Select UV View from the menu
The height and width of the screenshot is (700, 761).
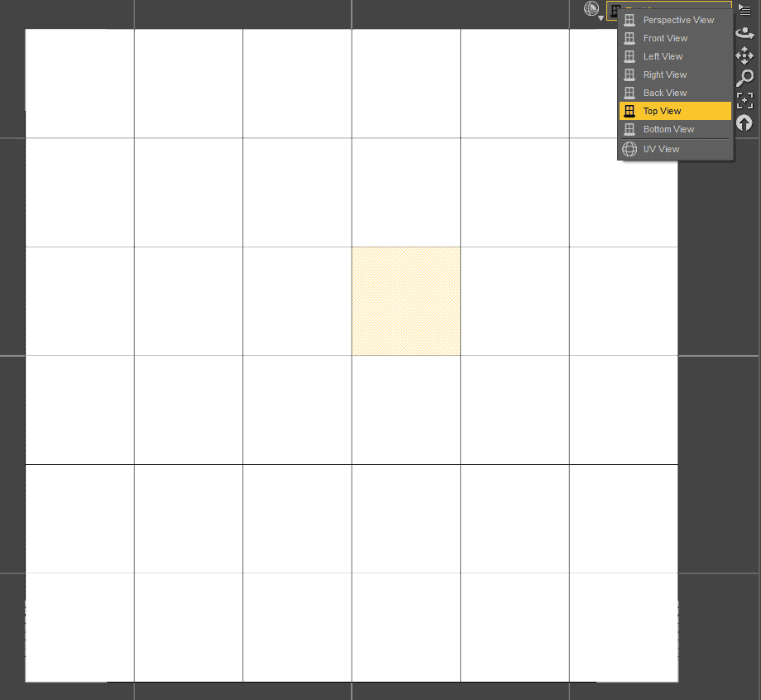[x=661, y=149]
